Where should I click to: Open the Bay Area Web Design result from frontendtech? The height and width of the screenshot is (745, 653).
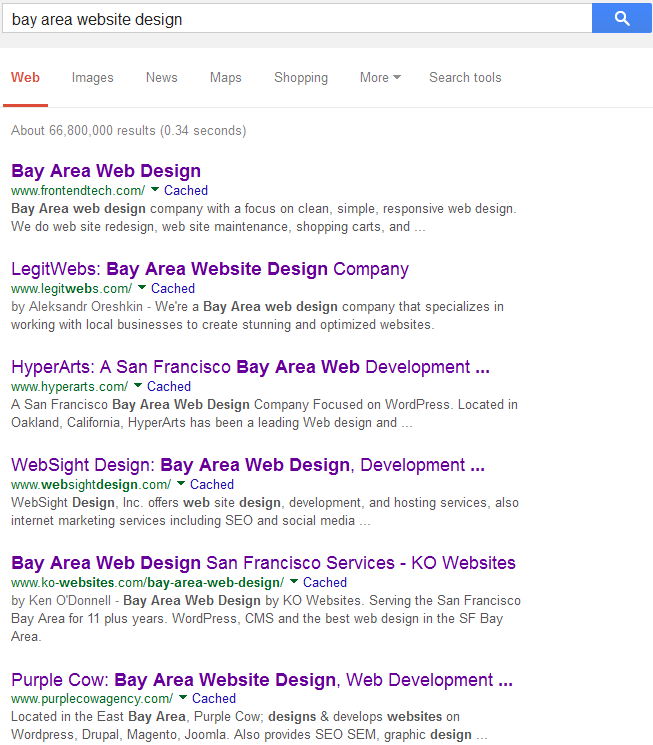[x=106, y=171]
